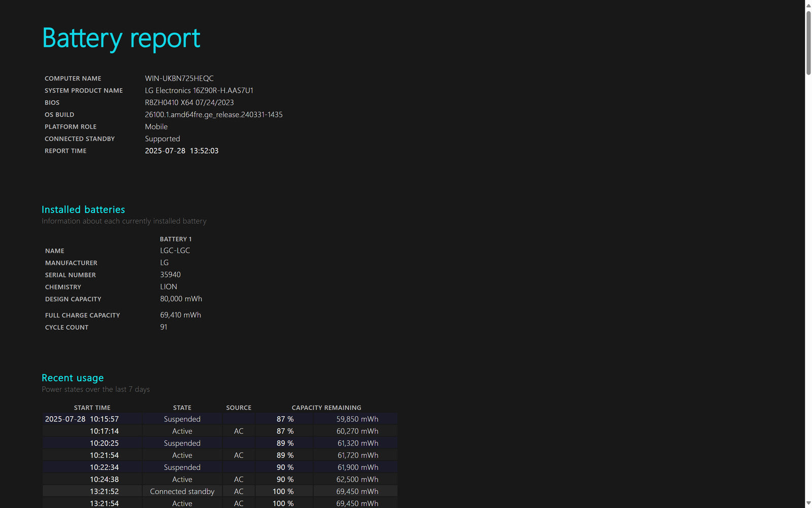This screenshot has height=508, width=812.
Task: Click the Battery report title
Action: coord(121,39)
